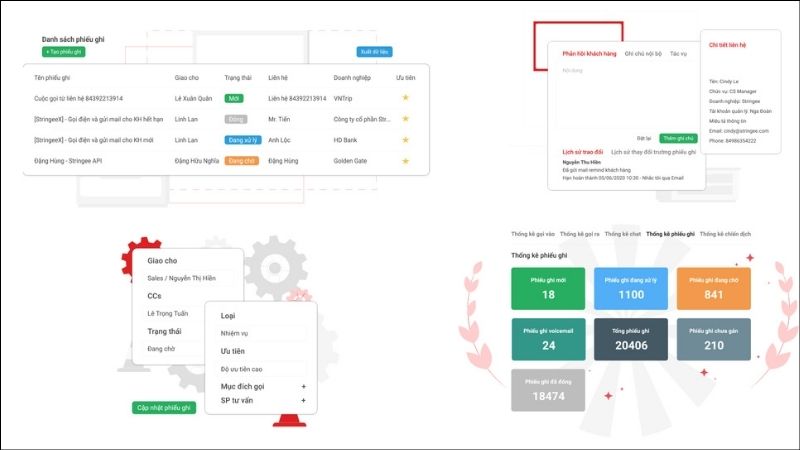Image resolution: width=800 pixels, height=450 pixels.
Task: Click the blue 'Xuất dữ liệu' button
Action: (x=374, y=52)
